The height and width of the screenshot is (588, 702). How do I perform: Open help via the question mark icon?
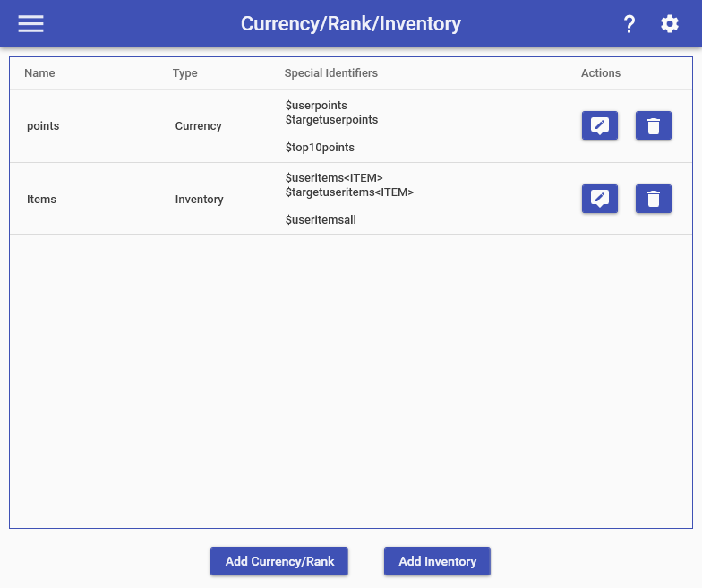tap(629, 24)
